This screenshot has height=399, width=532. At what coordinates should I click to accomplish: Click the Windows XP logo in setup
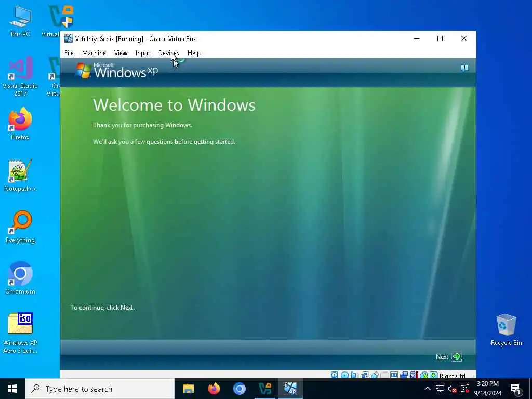pyautogui.click(x=116, y=71)
